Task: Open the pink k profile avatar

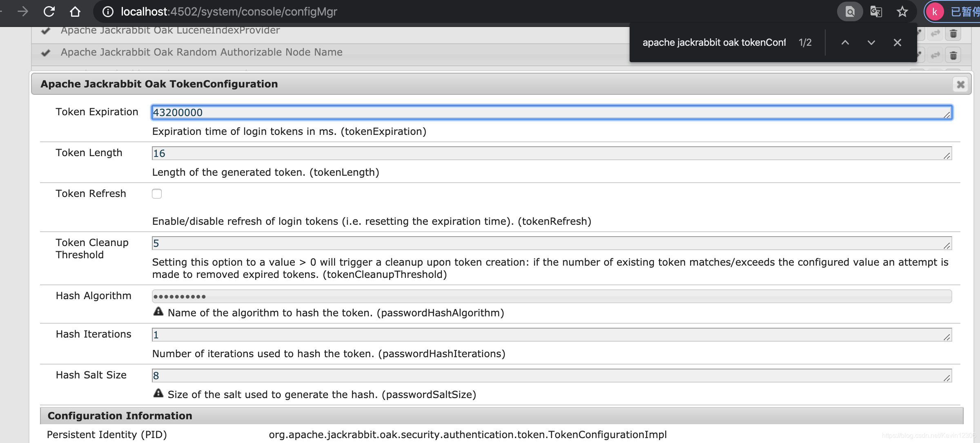Action: tap(935, 11)
